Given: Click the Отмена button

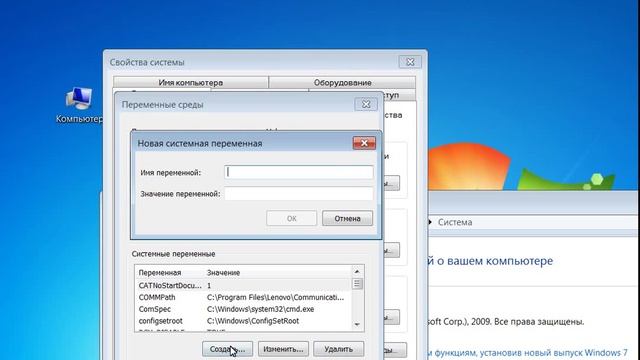Looking at the screenshot, I should tap(347, 218).
